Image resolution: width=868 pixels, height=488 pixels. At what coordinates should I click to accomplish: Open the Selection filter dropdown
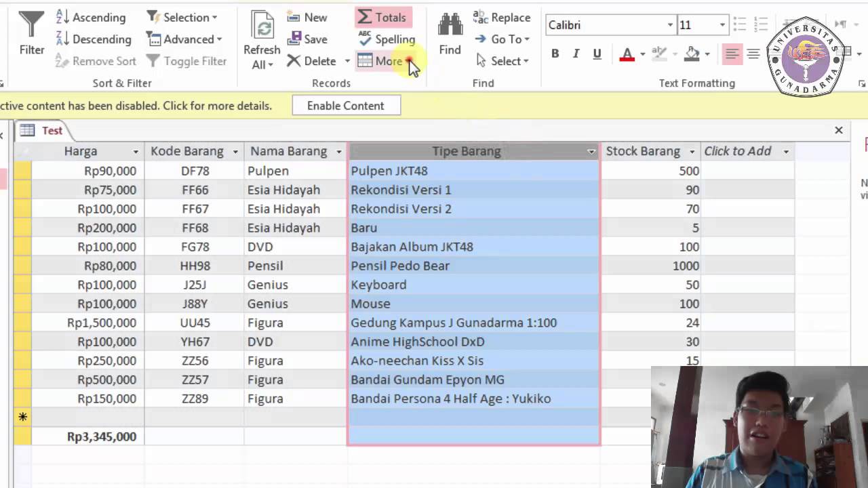(x=182, y=18)
